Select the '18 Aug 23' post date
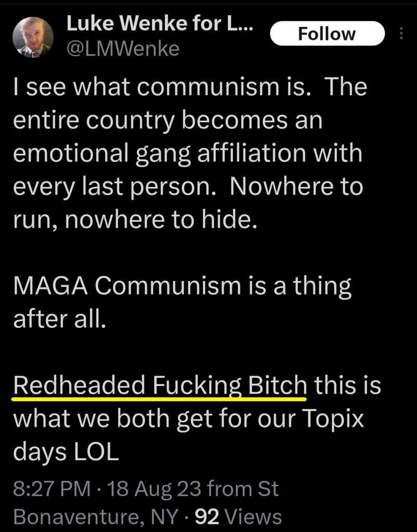Image resolution: width=417 pixels, height=532 pixels. [x=154, y=488]
